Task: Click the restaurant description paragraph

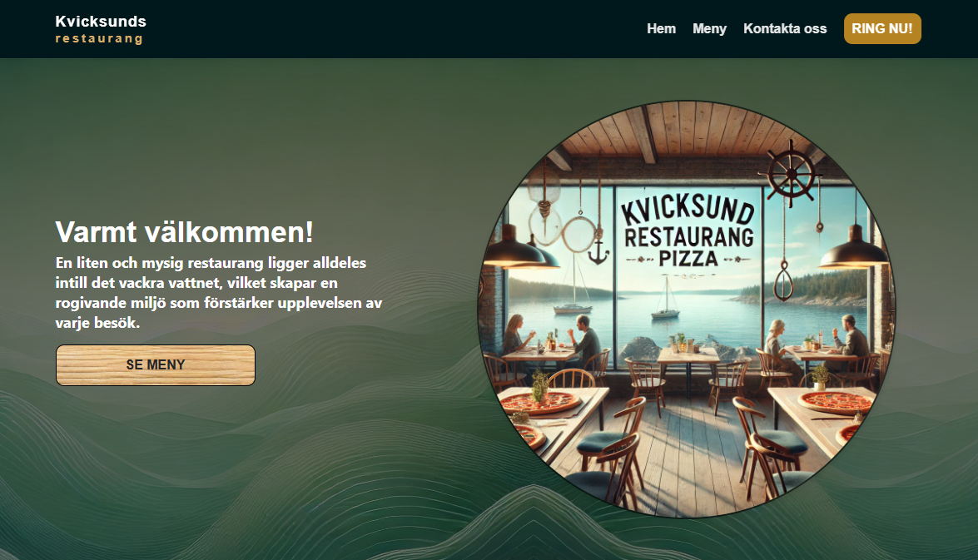Action: (x=218, y=292)
